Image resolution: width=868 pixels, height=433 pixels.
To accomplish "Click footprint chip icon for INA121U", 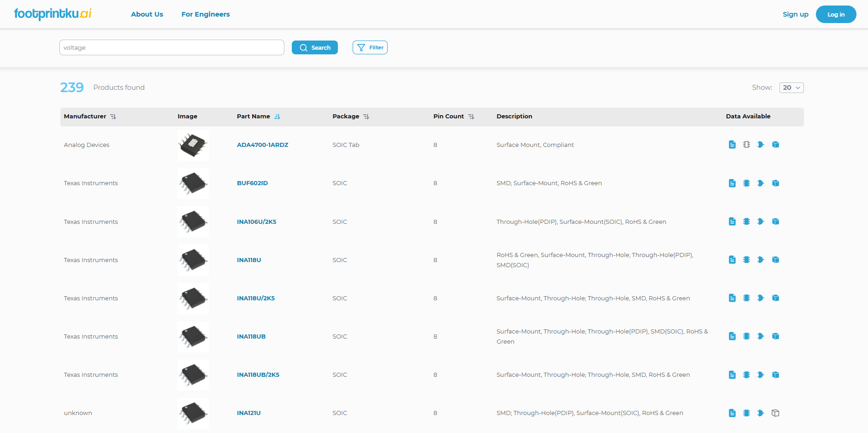I will (x=746, y=413).
